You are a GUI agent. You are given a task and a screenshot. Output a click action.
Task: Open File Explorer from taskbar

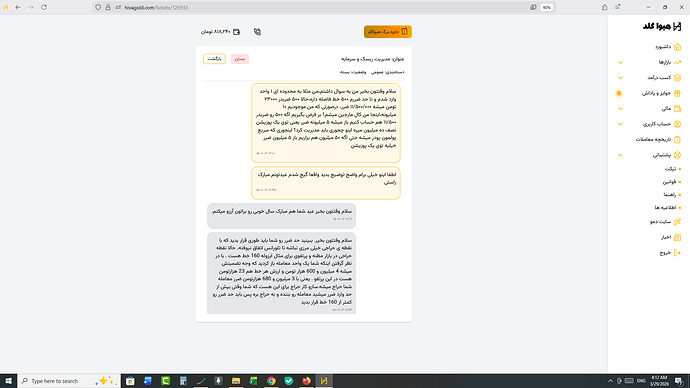click(236, 381)
